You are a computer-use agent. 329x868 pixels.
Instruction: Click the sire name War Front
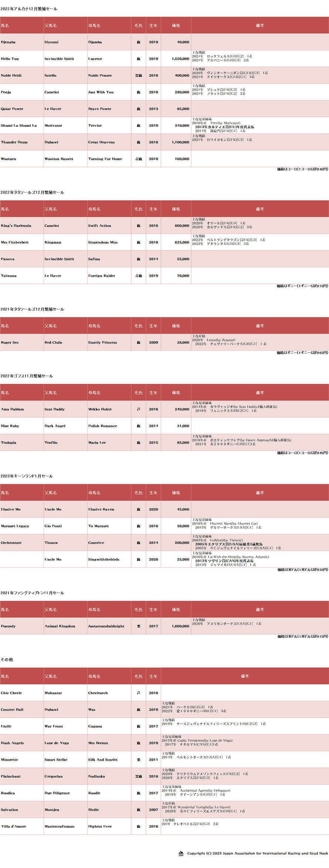point(54,726)
